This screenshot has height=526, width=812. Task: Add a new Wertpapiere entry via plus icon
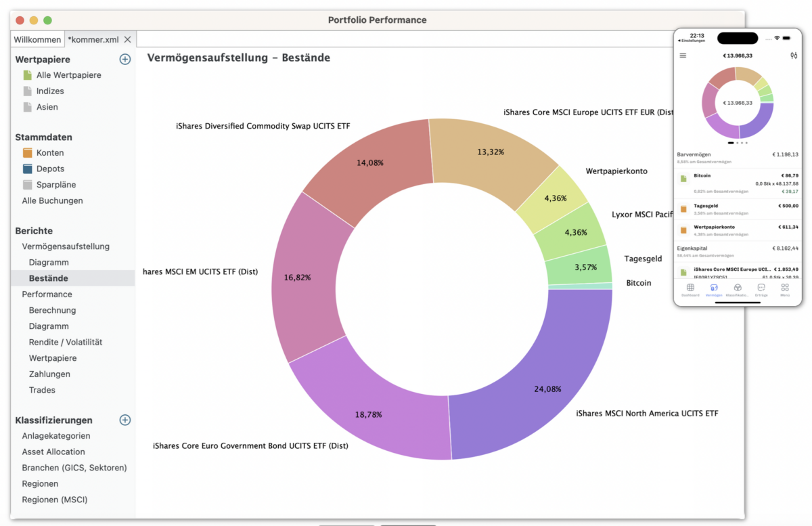[x=125, y=59]
